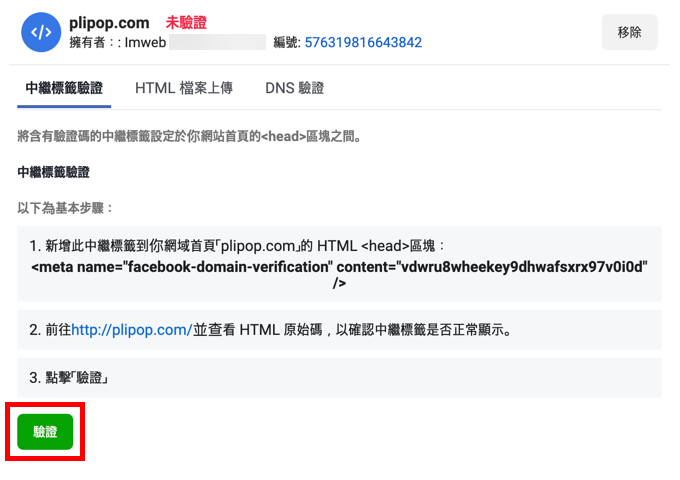Screen dimensions: 680x480
Task: Click the step 1 instruction box
Action: pyautogui.click(x=340, y=264)
